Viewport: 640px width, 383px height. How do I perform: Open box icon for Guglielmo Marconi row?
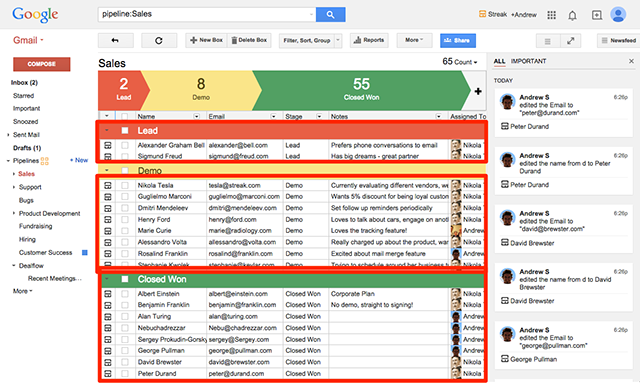108,197
